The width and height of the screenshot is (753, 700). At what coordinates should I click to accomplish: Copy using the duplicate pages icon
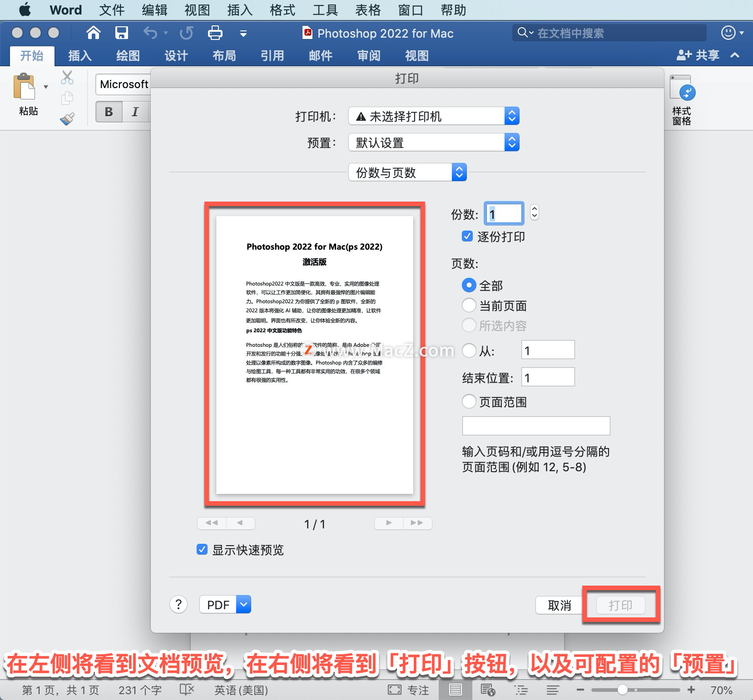pos(67,98)
